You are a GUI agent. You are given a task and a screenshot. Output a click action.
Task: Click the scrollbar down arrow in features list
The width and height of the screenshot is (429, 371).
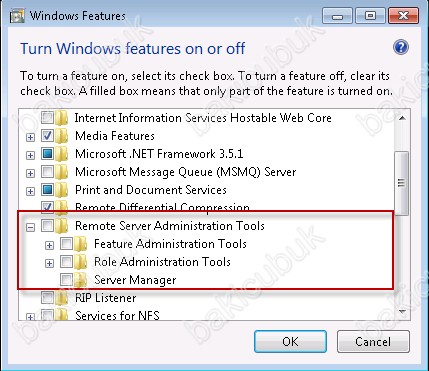click(x=402, y=312)
